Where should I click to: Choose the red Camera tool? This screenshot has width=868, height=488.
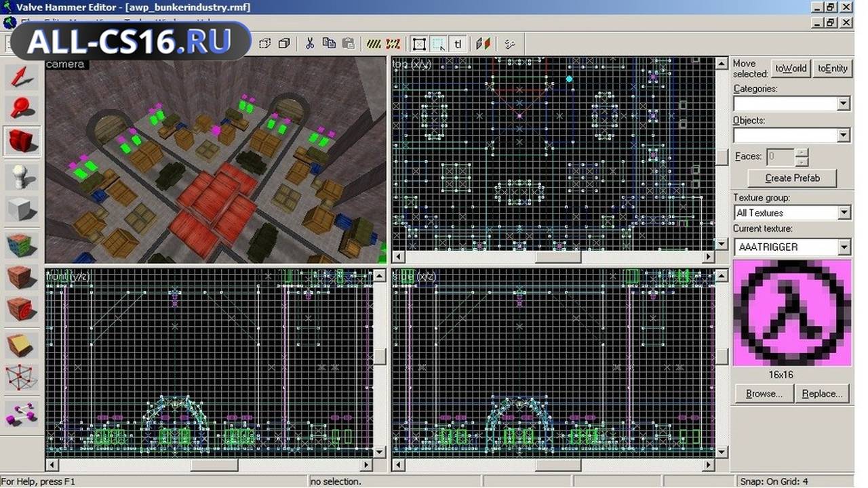22,141
